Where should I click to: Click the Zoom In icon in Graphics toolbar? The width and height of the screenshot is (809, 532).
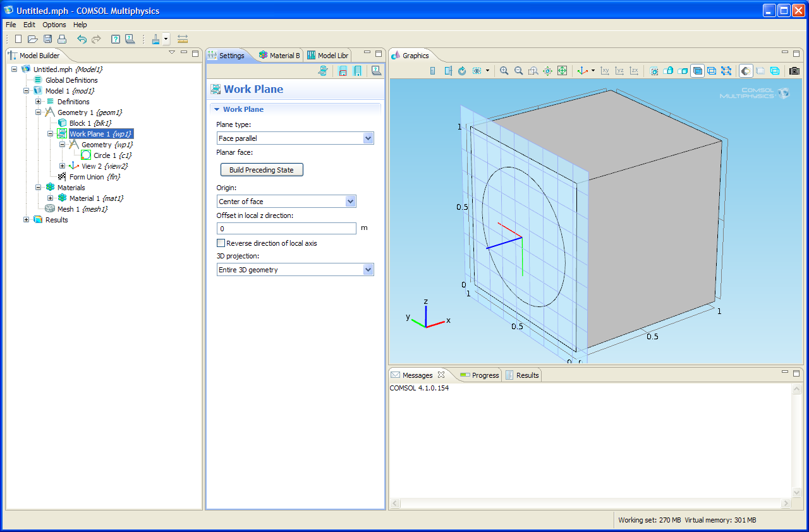point(504,71)
